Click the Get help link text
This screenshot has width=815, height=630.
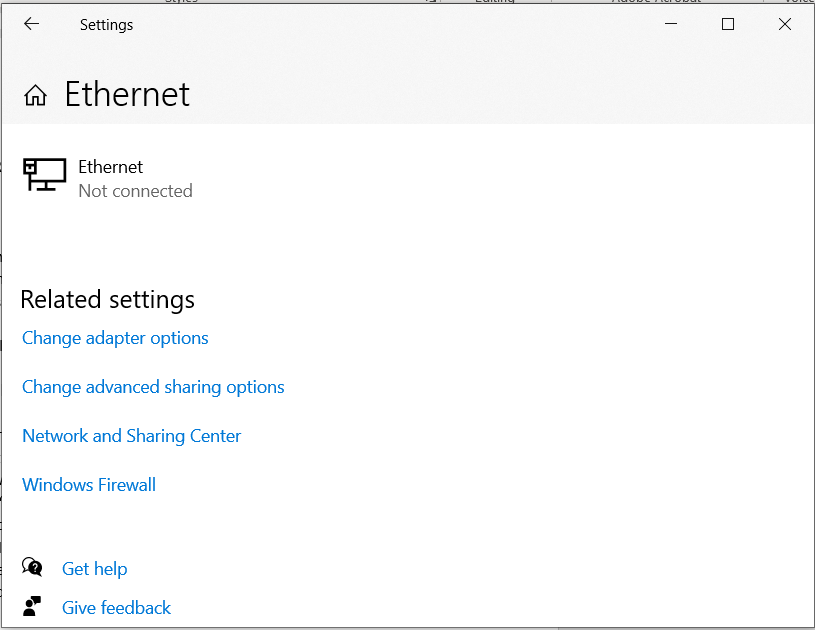[94, 569]
